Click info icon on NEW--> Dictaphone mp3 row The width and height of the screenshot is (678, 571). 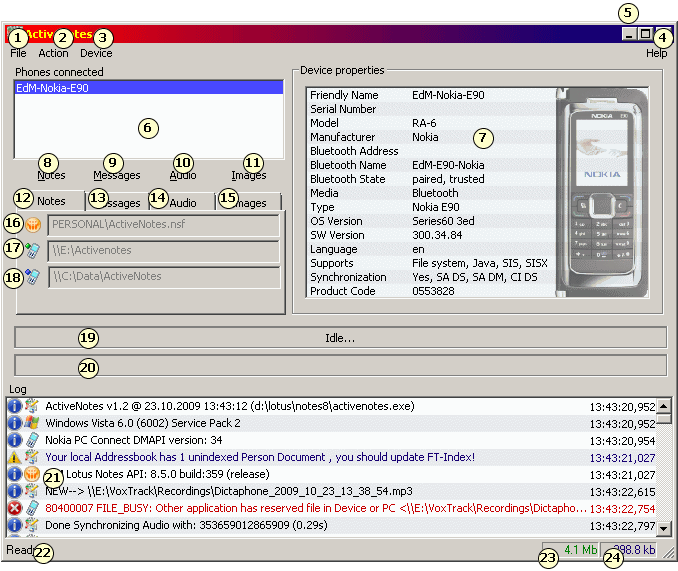point(15,491)
